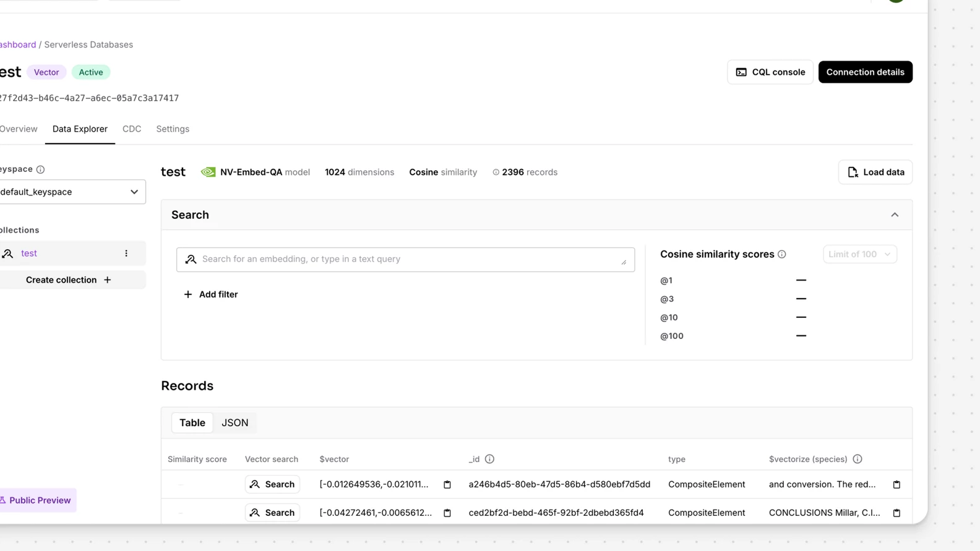Copy vector of first record
Viewport: 980px width, 551px height.
[x=447, y=485]
